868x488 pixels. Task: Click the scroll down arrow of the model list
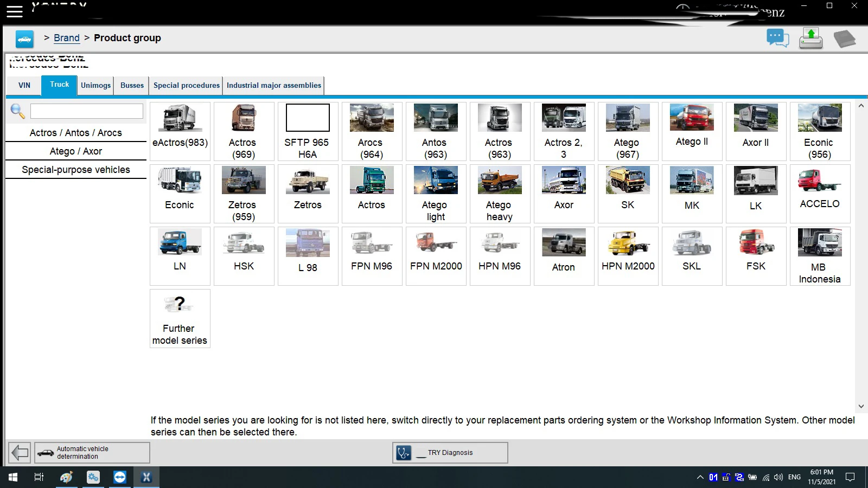pos(861,406)
